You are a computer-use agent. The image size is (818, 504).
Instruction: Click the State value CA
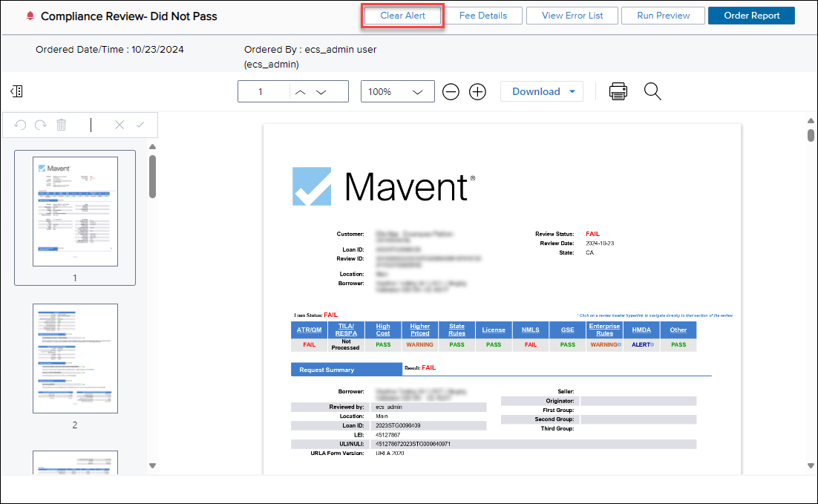[x=589, y=252]
